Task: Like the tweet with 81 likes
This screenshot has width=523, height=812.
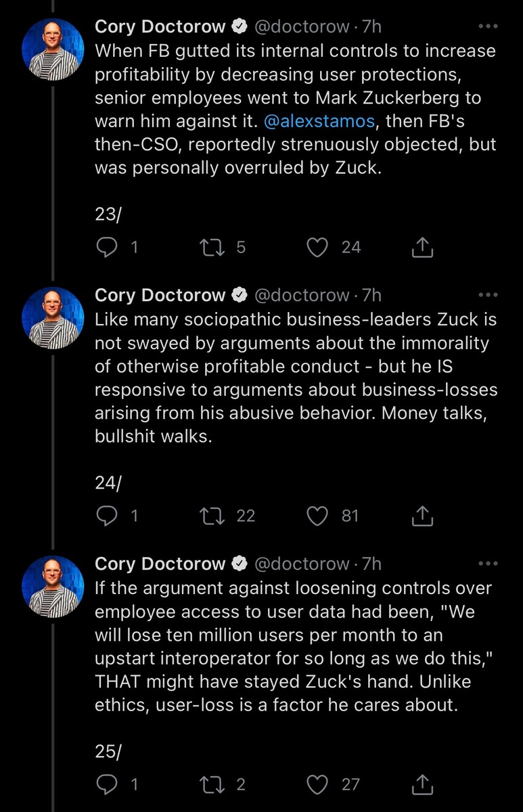Action: coord(317,516)
